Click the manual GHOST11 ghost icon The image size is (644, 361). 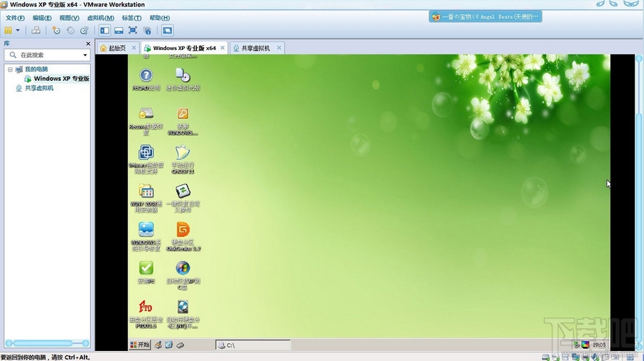click(182, 159)
